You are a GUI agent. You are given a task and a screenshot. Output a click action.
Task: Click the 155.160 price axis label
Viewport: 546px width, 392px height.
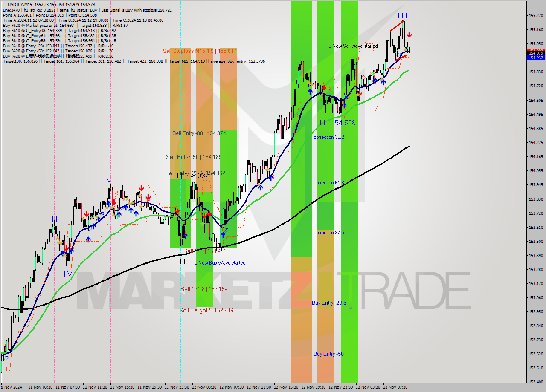tap(536, 30)
